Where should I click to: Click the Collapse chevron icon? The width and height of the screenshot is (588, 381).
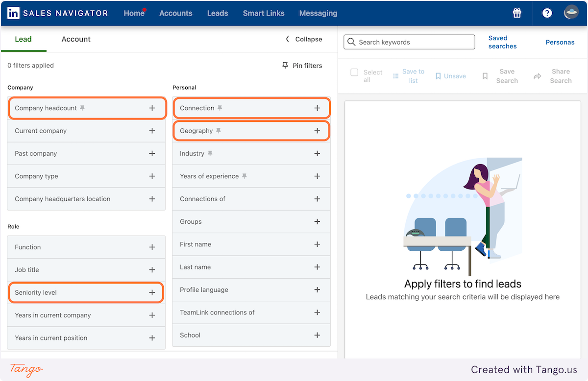click(288, 39)
